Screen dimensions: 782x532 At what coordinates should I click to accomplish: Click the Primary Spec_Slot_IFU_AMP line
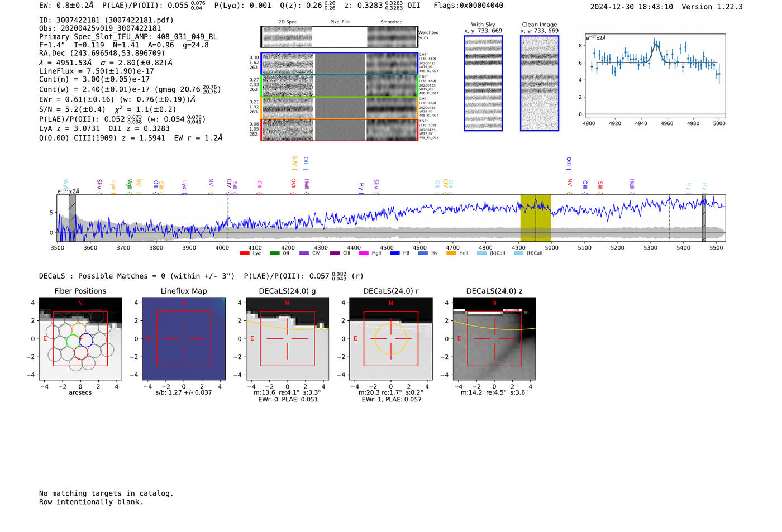(128, 37)
